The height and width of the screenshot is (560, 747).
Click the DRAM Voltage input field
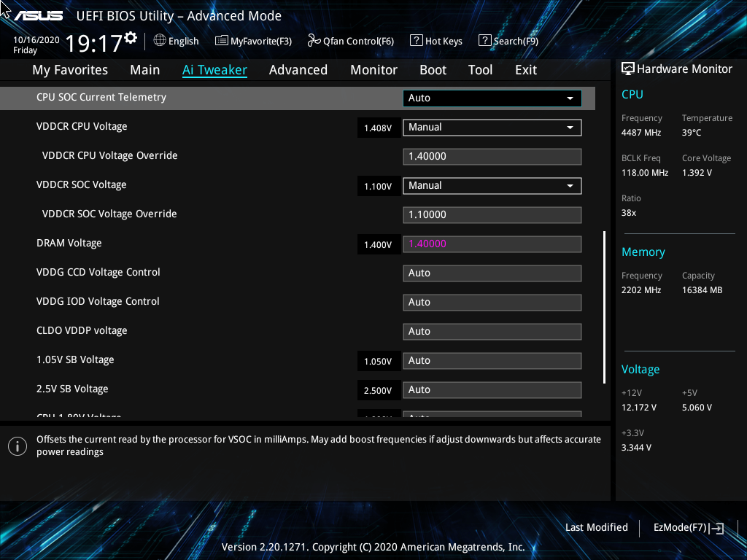[492, 244]
